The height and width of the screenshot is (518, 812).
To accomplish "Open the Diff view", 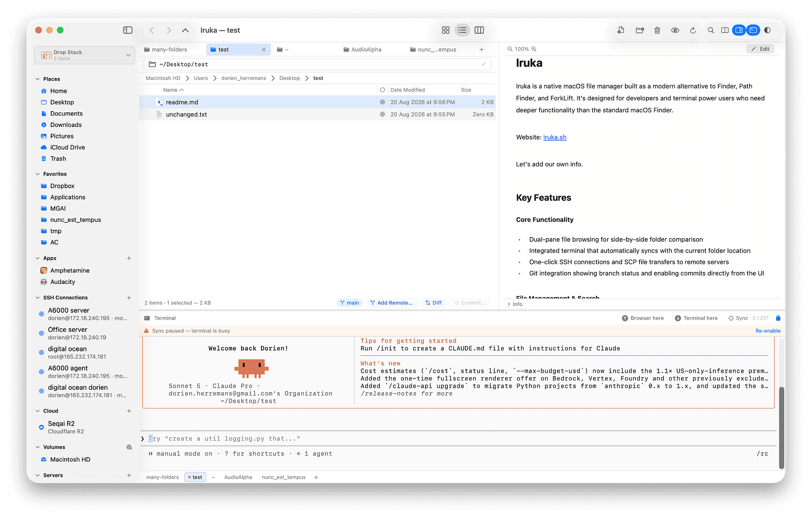I will coord(434,303).
